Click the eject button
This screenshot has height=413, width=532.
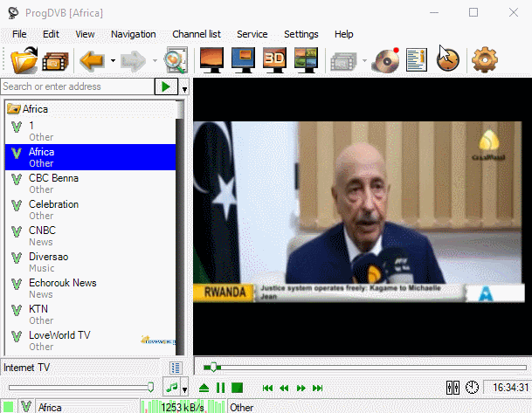(204, 388)
